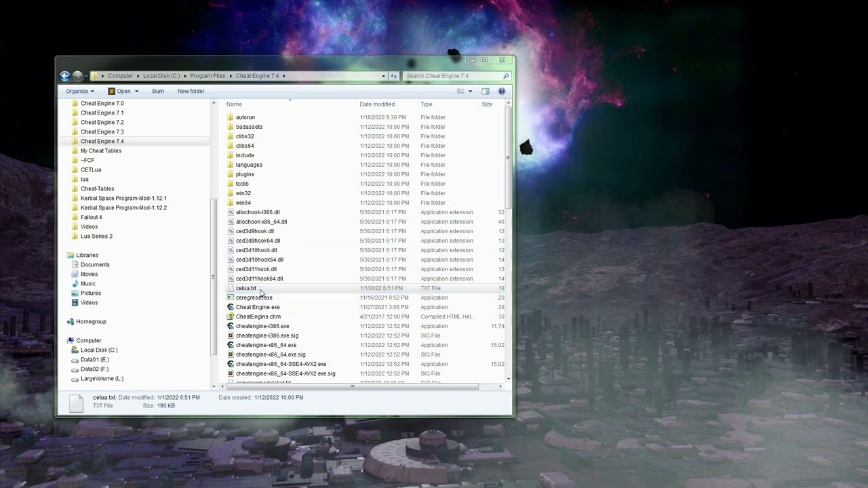Screen dimensions: 868x488
Task: Expand the Program Files breadcrumb arrow
Action: (231, 76)
